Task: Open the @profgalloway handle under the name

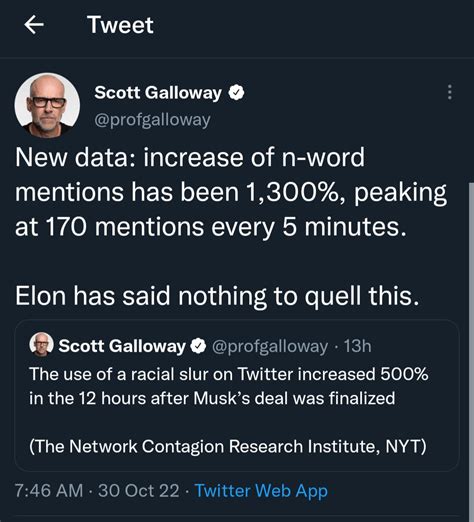Action: [x=152, y=120]
